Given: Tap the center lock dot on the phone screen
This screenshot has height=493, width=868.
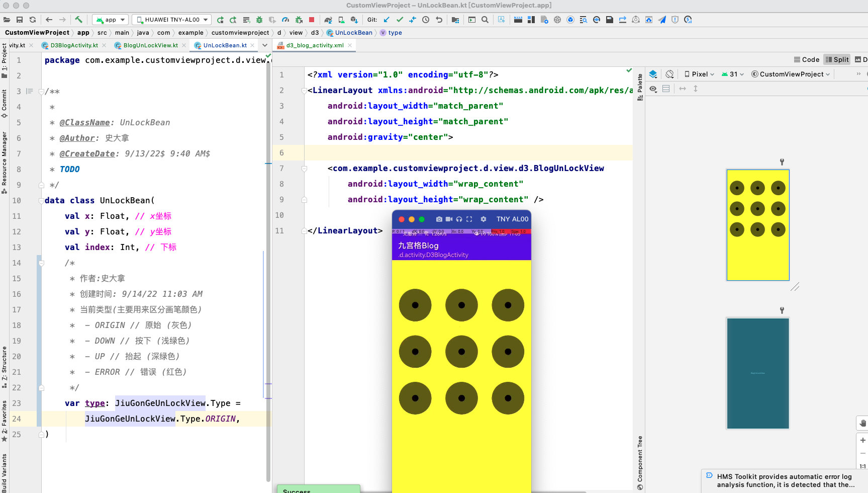Looking at the screenshot, I should [461, 352].
